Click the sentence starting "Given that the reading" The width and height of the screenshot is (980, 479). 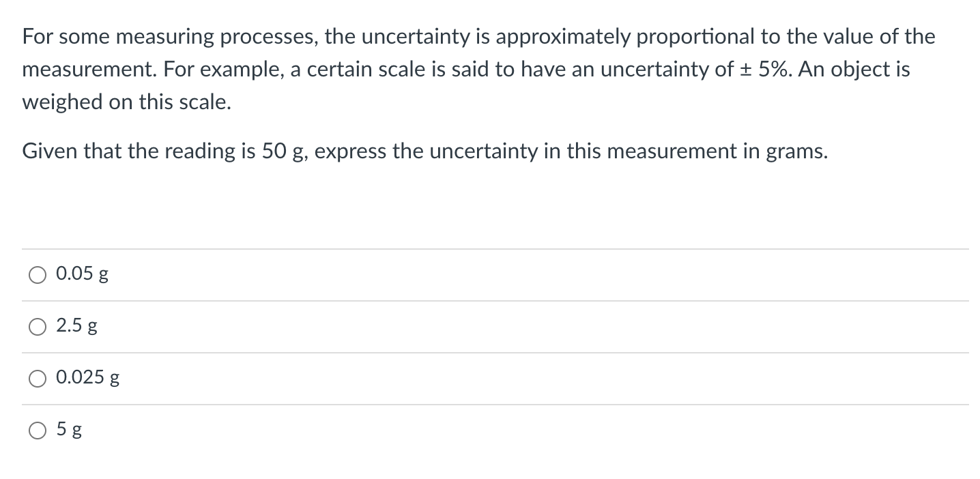tap(425, 151)
